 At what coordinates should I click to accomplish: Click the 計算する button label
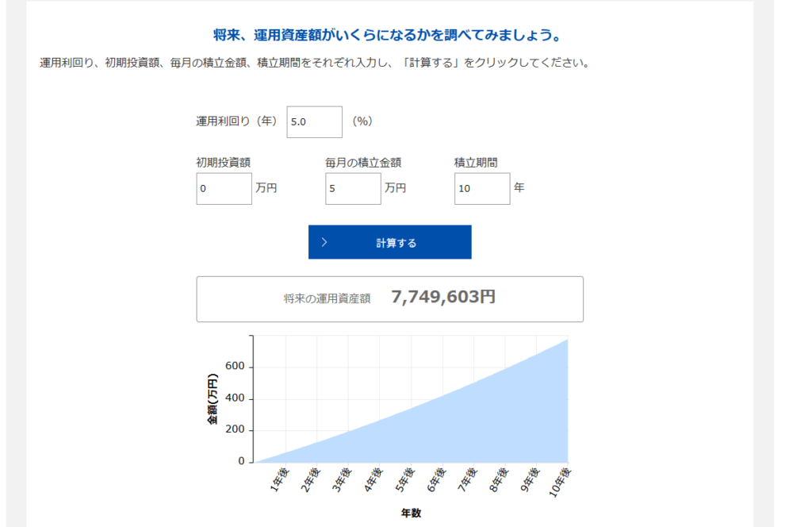[x=396, y=243]
